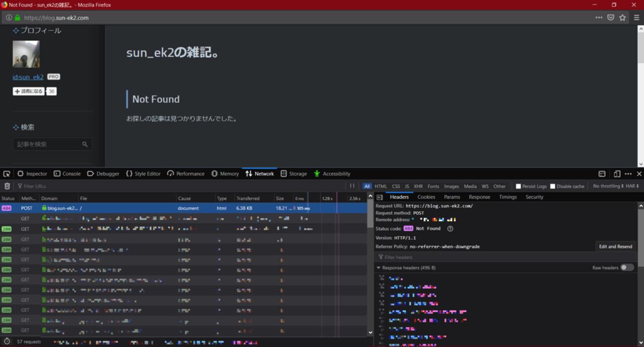Screen dimensions: 644x347
Task: Pause network recording with the pause icon
Action: [352, 186]
